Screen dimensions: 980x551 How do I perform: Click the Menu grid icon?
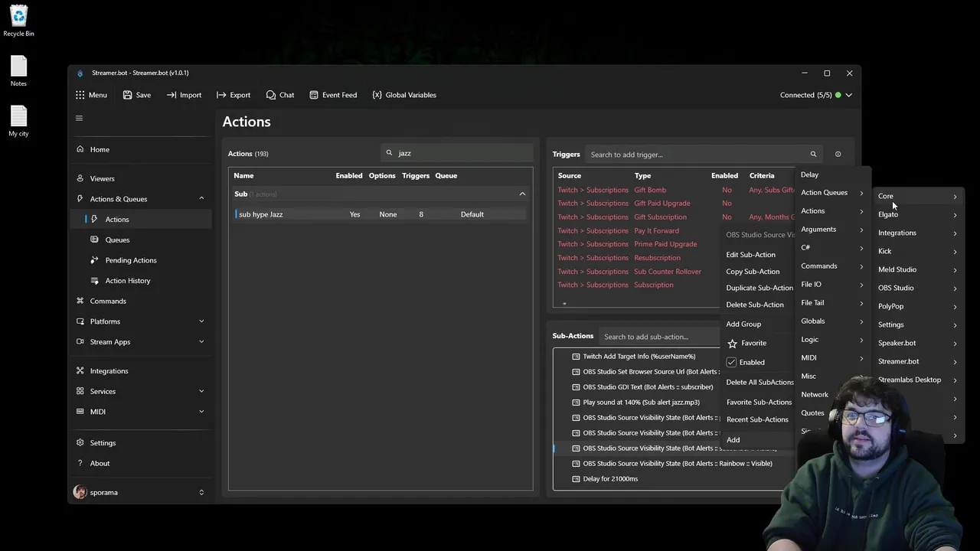80,95
